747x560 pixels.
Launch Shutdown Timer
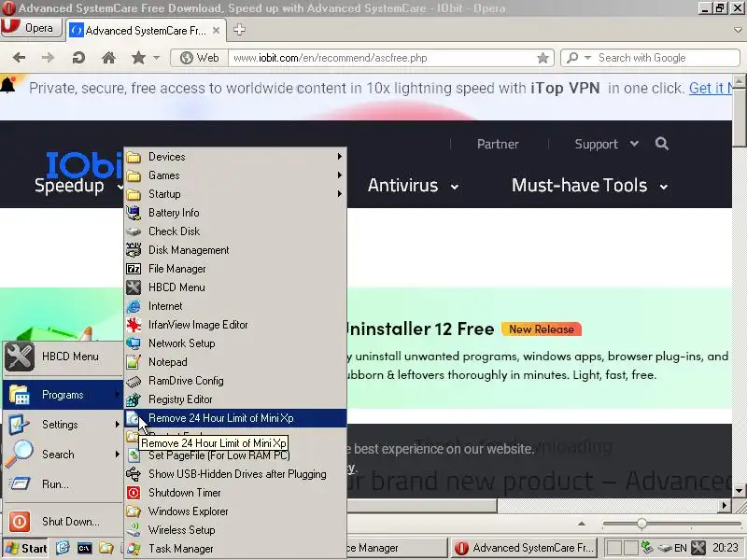click(235, 493)
